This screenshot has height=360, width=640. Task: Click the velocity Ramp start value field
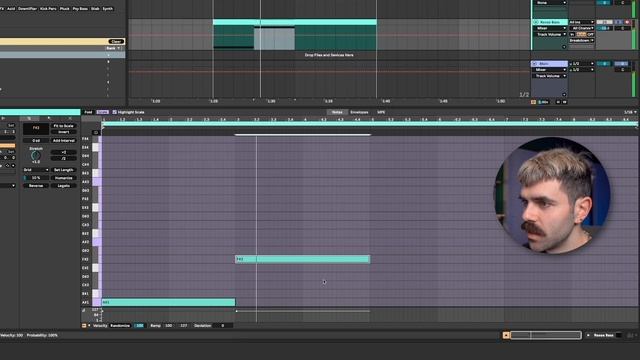[169, 326]
